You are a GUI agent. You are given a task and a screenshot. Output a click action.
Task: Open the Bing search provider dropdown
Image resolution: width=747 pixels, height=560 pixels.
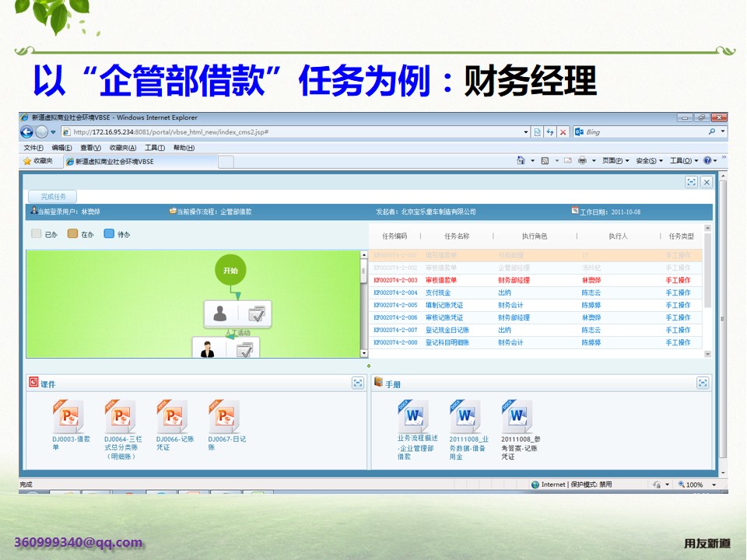(723, 131)
